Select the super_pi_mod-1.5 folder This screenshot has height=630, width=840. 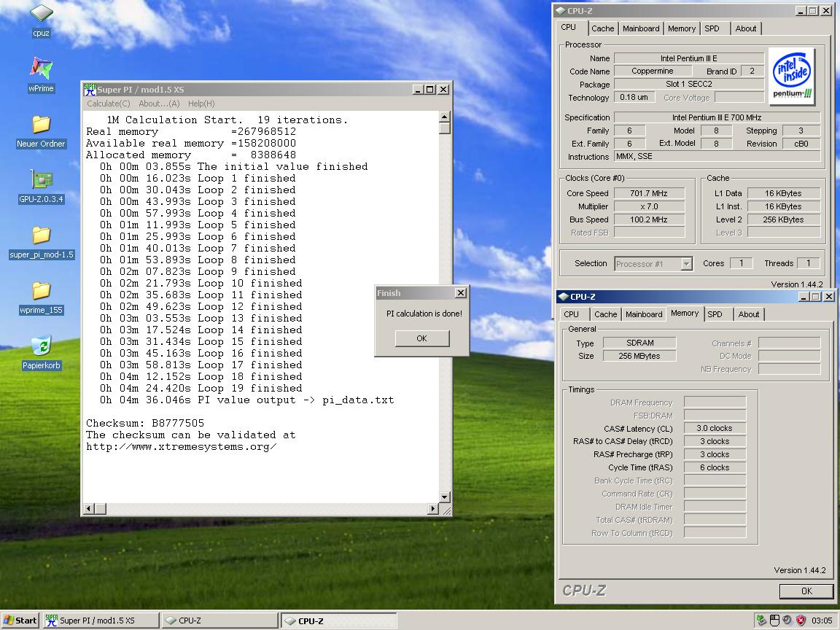pos(42,242)
